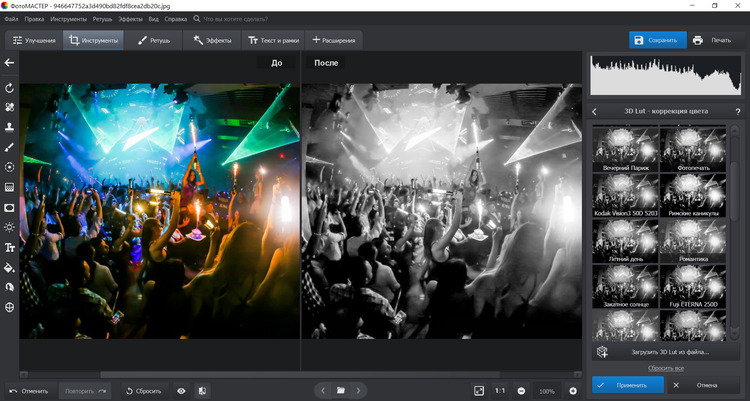
Task: Go to next image with right chevron
Action: [x=359, y=390]
